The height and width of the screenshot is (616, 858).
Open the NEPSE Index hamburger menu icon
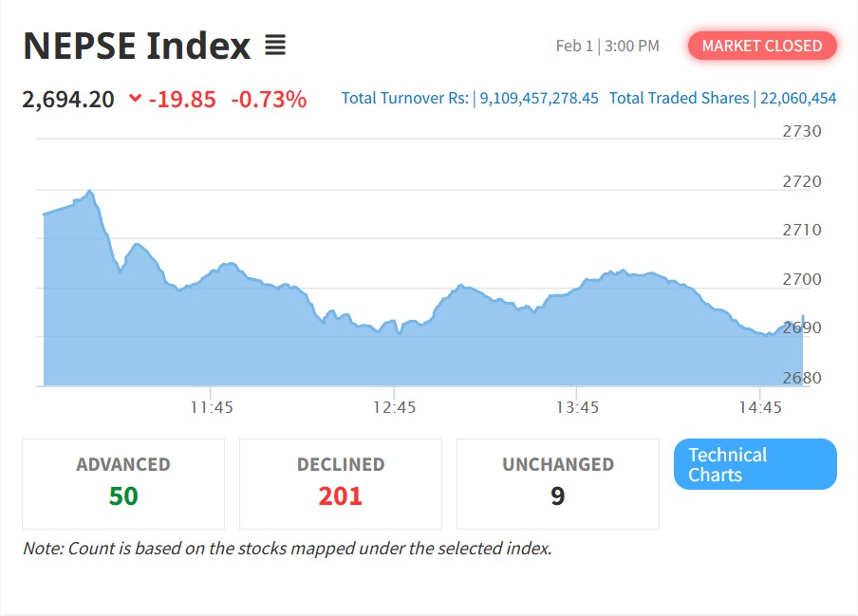(x=275, y=45)
